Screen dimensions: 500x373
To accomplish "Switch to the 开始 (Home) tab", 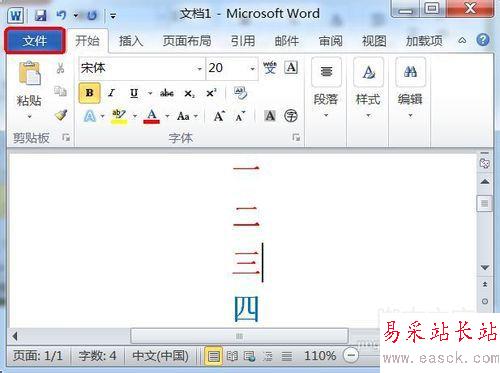I will (88, 41).
